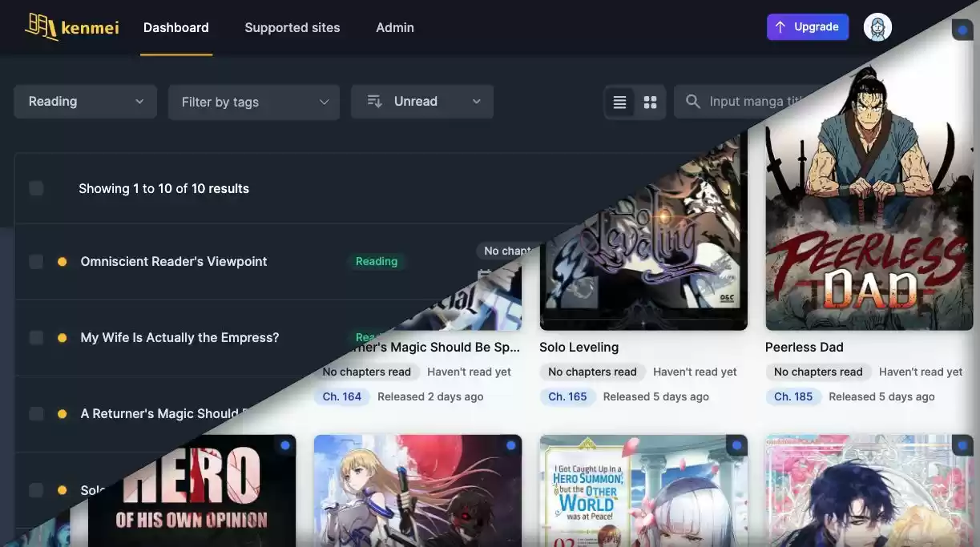Click No chapters read under Peerless Dad

coord(818,372)
